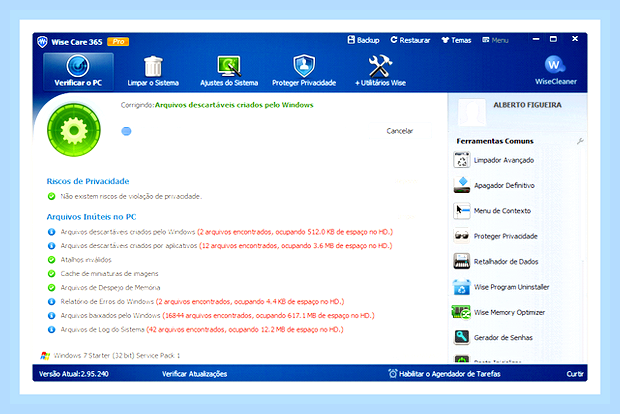The width and height of the screenshot is (620, 414).
Task: Click the user avatar picture
Action: [471, 112]
